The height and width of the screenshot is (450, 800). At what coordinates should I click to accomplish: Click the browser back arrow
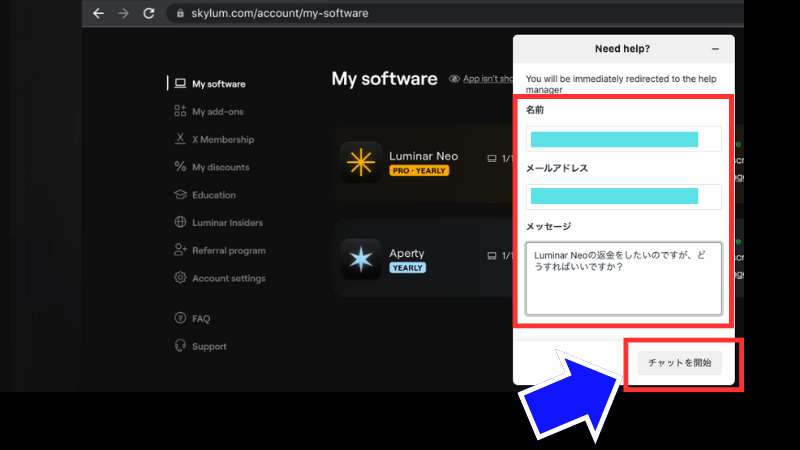point(98,13)
